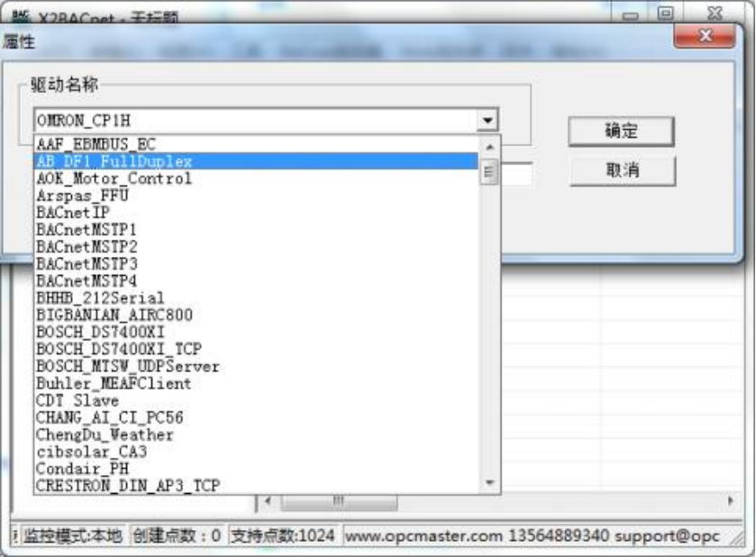Choose BOSCH_DS7400XI_TCP entry
756x557 pixels.
coord(256,349)
